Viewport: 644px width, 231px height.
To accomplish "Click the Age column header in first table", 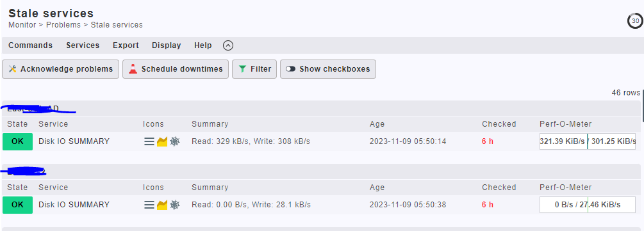I will 377,124.
